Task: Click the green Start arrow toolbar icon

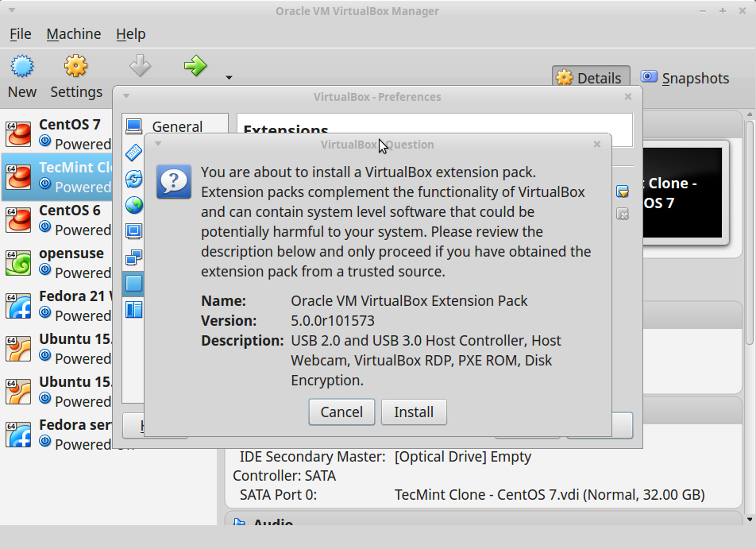Action: (x=195, y=66)
